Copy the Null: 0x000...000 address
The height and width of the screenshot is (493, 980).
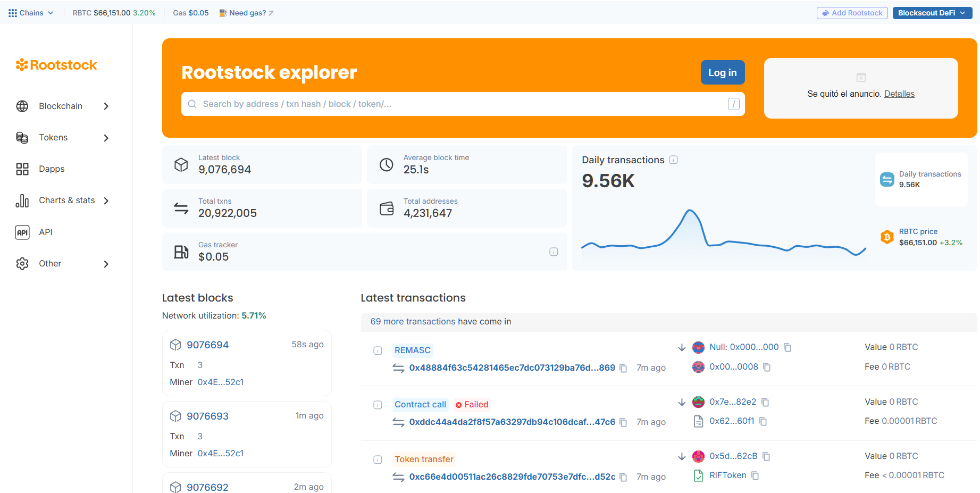click(788, 347)
